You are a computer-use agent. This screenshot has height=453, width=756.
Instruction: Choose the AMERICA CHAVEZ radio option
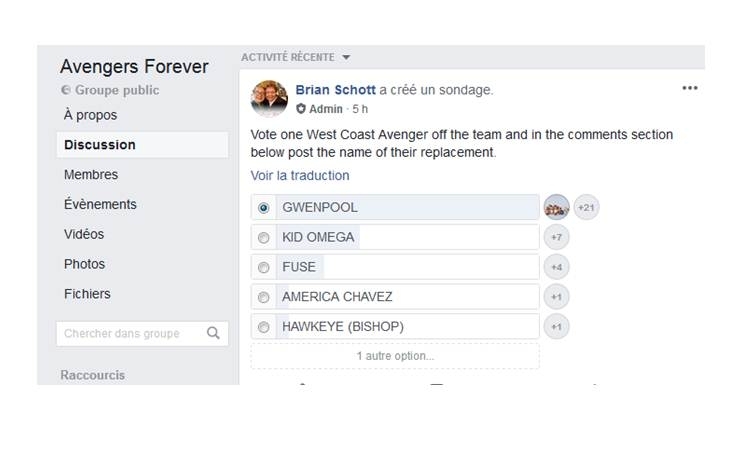(264, 297)
